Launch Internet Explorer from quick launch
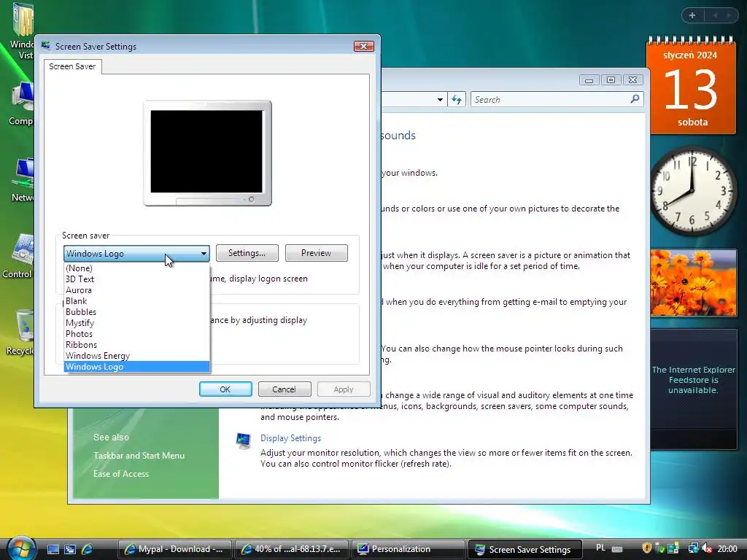Image resolution: width=747 pixels, height=560 pixels. 88,550
